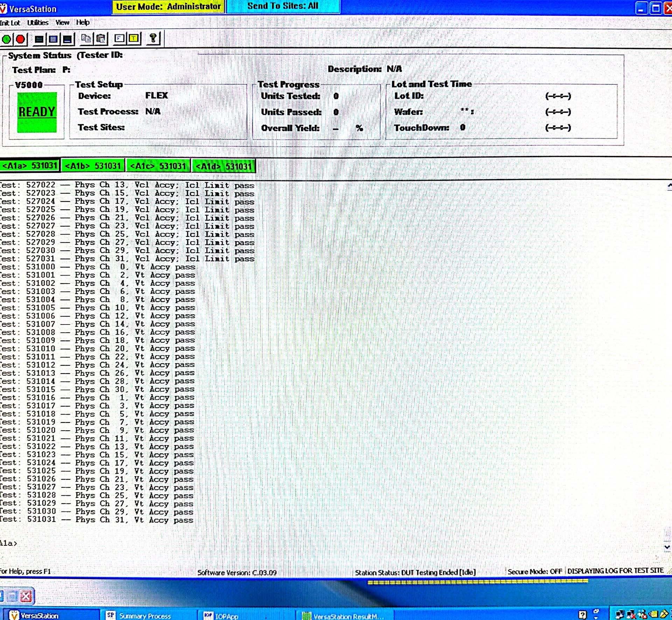Screen dimensions: 672x620
Task: Click log line Test: 531031 Phys Ch 31
Action: click(97, 520)
